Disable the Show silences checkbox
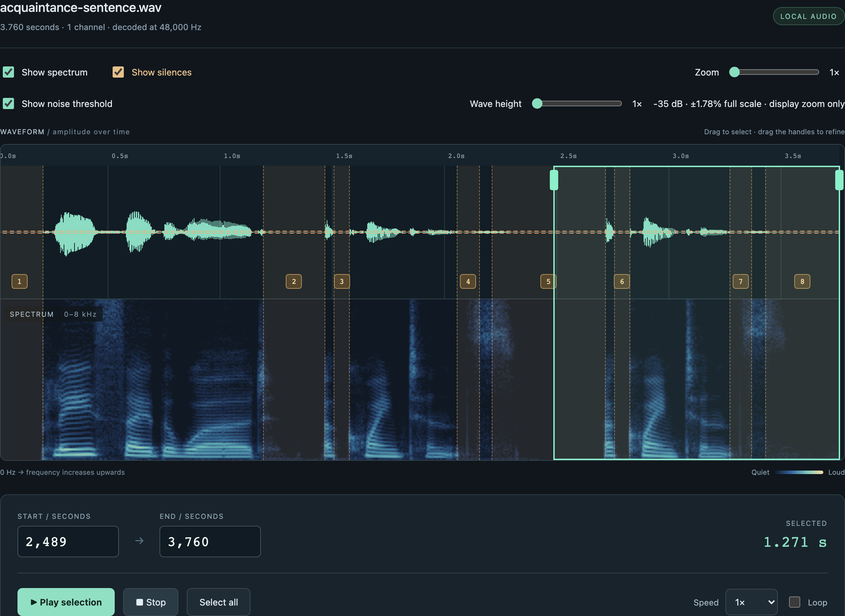The image size is (845, 616). (118, 72)
